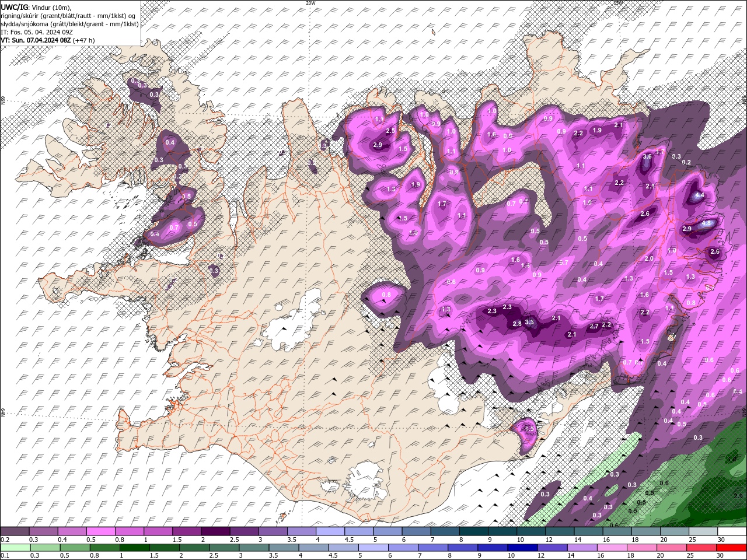
Task: Click the 3.6 snowfall value on the map
Action: pos(647,156)
